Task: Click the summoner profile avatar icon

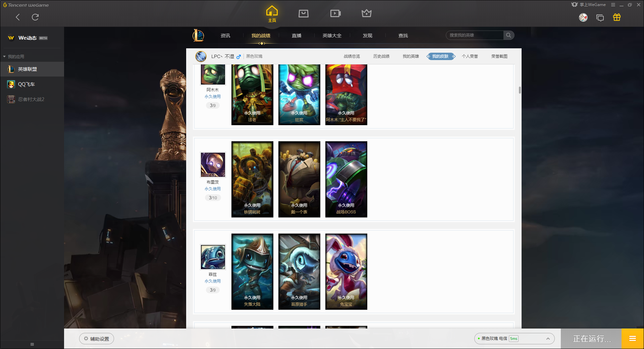Action: tap(201, 56)
